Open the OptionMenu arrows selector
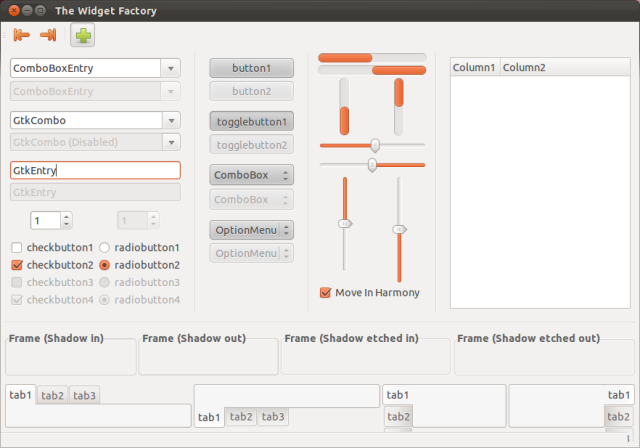 point(252,230)
